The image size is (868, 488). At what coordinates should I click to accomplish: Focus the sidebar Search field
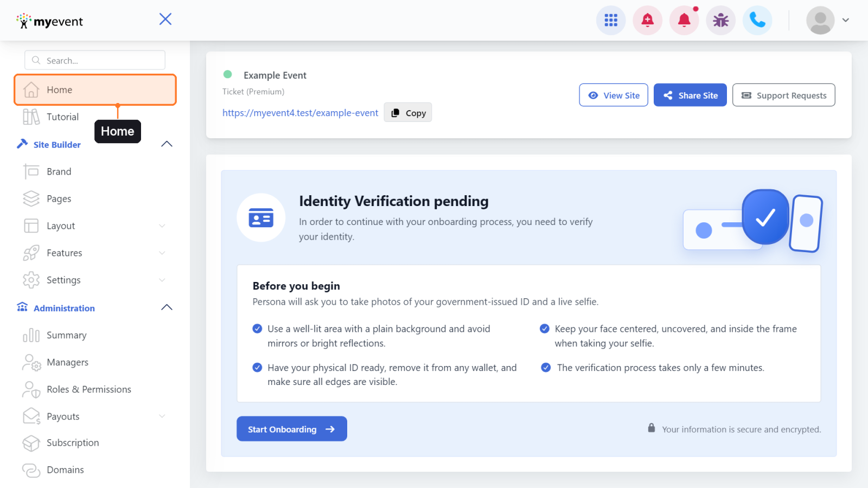point(95,60)
